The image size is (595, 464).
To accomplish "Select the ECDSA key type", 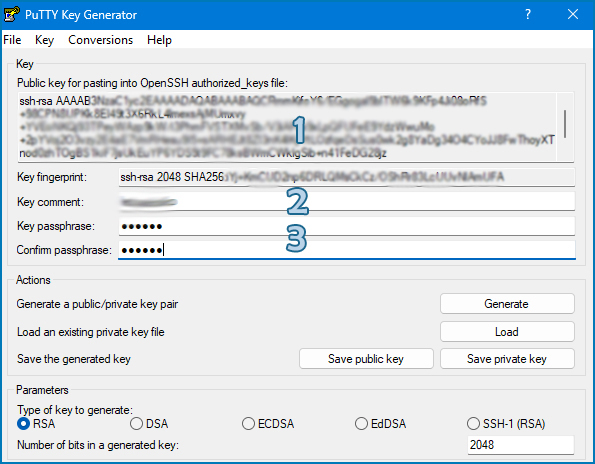I will (x=268, y=423).
